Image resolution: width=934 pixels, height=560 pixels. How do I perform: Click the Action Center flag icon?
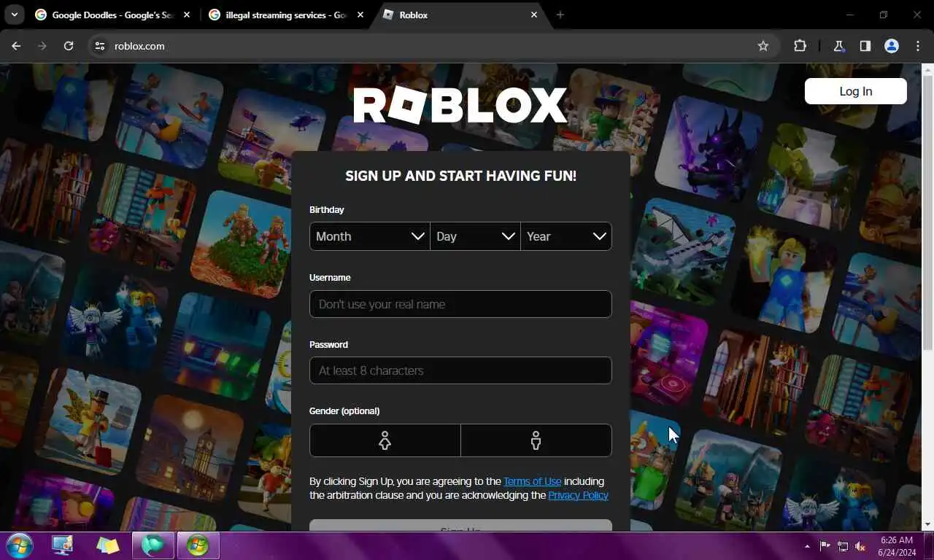(825, 546)
